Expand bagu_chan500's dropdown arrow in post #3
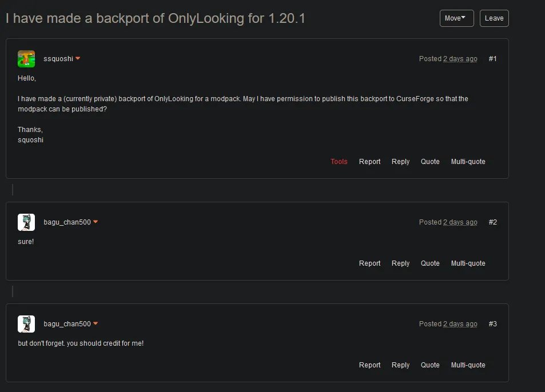This screenshot has height=392, width=545. tap(96, 323)
